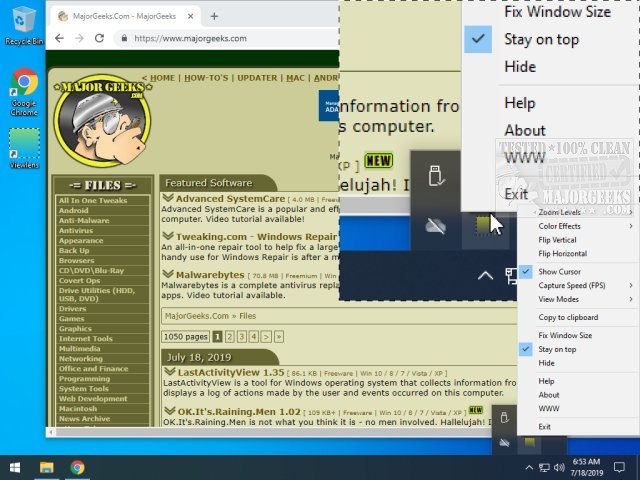Viewport: 640px width, 480px height.
Task: View site info via the lock icon
Action: coord(124,38)
